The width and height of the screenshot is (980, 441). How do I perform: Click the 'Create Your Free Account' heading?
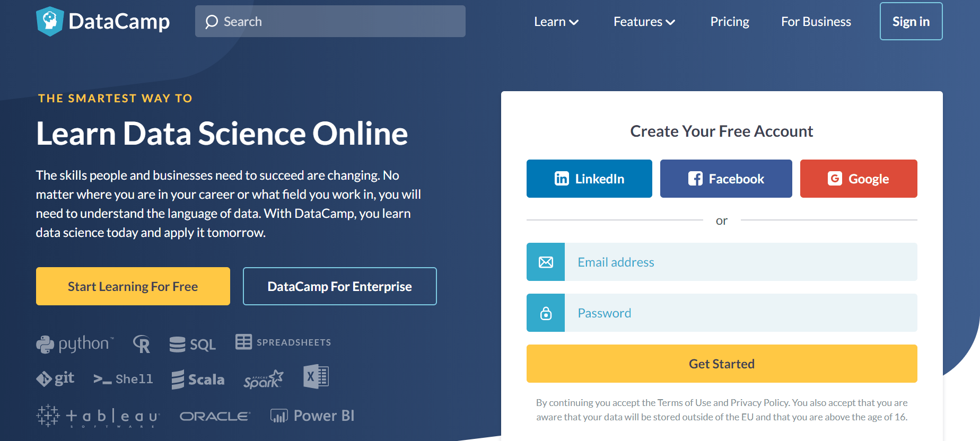point(722,131)
